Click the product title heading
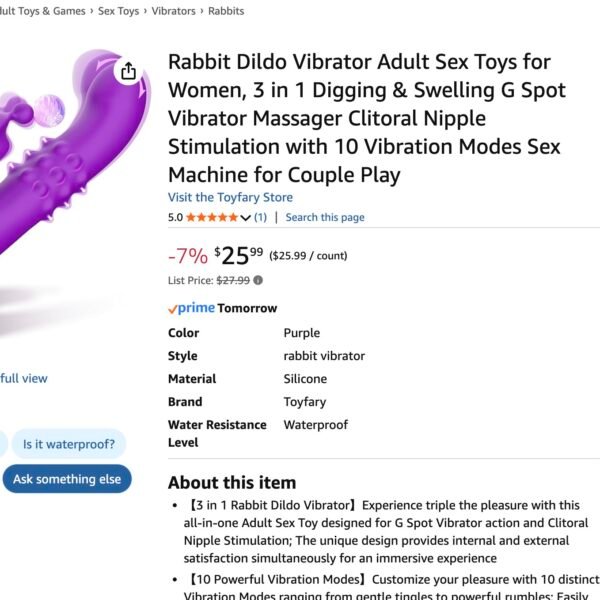The height and width of the screenshot is (600, 600). coord(367,118)
